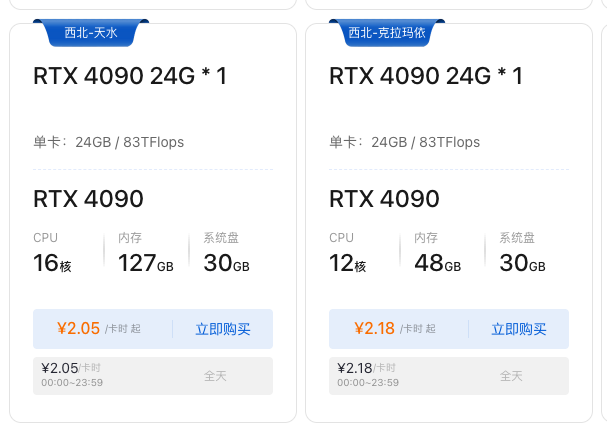This screenshot has width=607, height=430.
Task: Select the ¥2.05/卡时 全天 time slot row
Action: [153, 376]
